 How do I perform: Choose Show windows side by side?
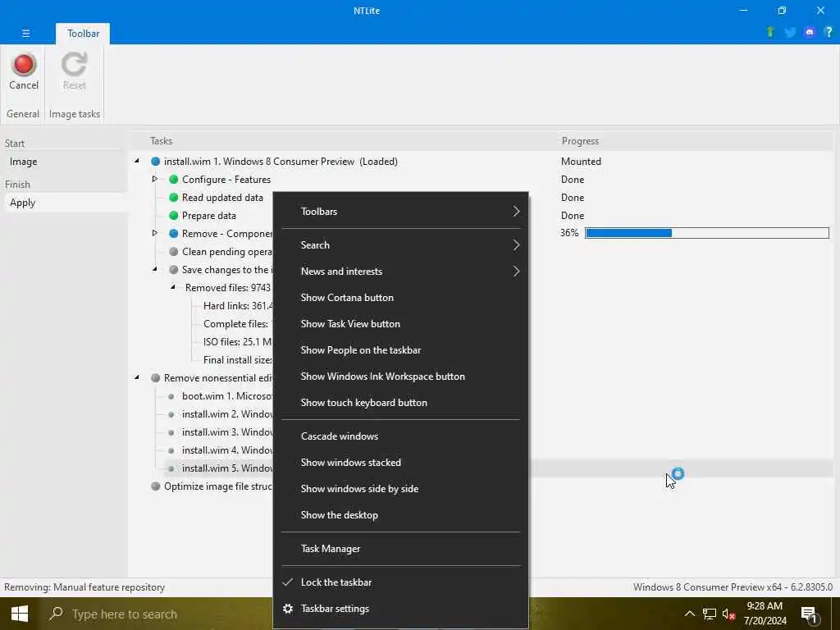pos(400,489)
